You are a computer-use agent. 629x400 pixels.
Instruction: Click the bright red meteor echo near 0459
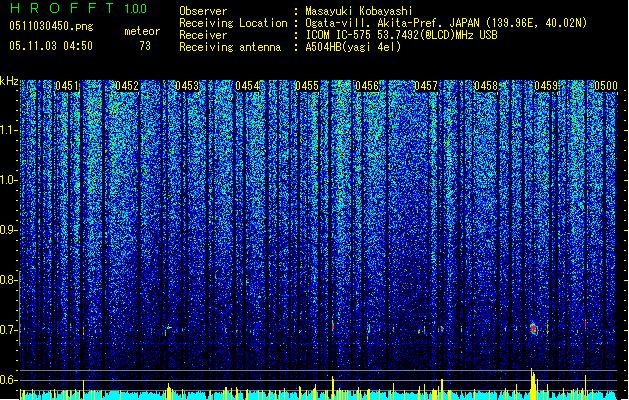[534, 329]
